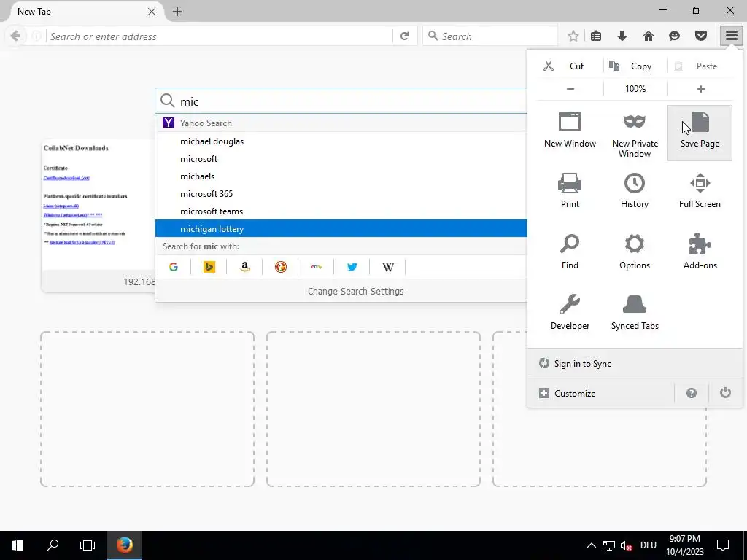This screenshot has width=747, height=560.
Task: Open Help question mark menu
Action: coord(692,393)
